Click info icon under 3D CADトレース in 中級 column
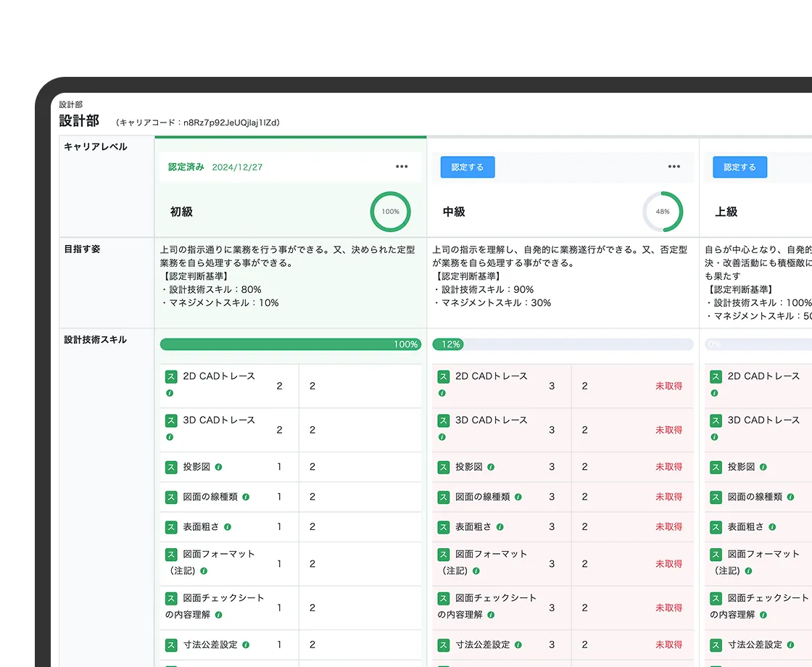The width and height of the screenshot is (812, 667). click(x=442, y=437)
